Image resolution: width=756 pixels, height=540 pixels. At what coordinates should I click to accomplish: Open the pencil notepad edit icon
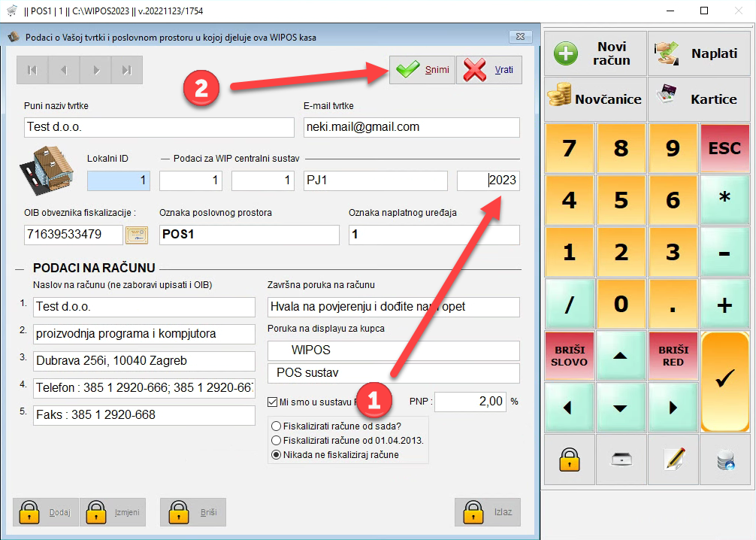pos(673,459)
